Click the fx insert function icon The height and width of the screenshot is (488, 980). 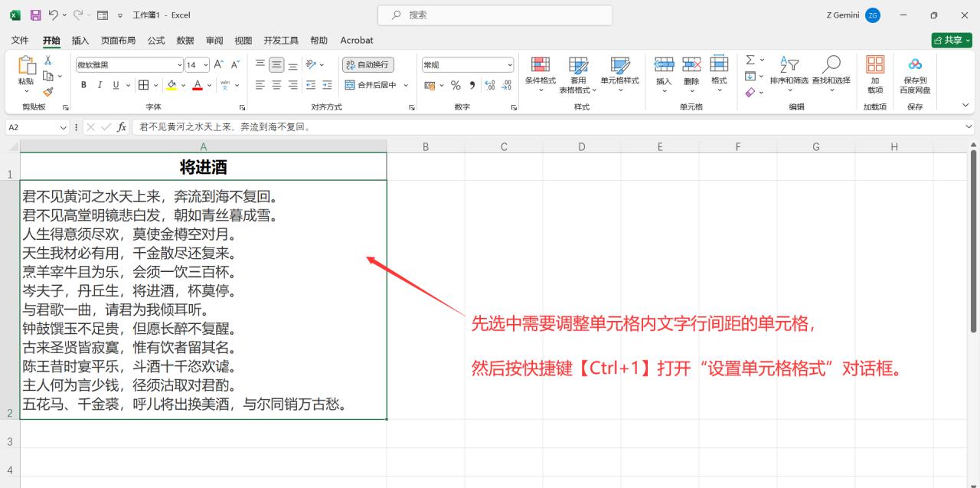coord(122,127)
